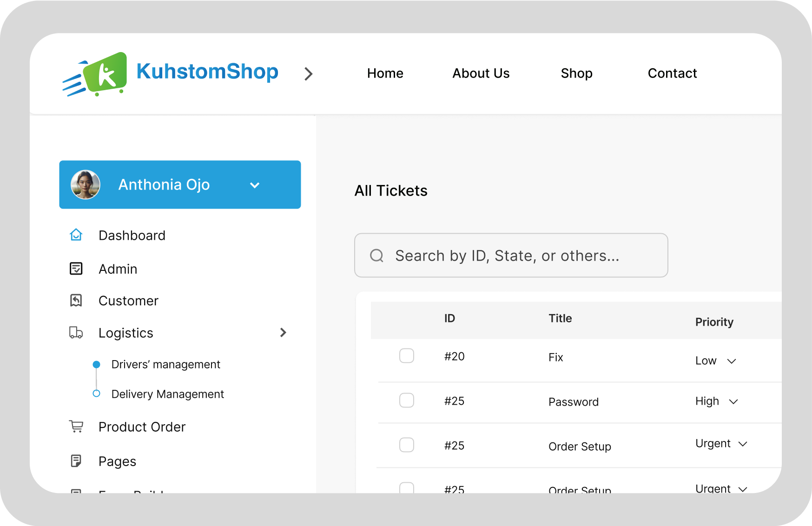Click Anthonia Ojo's profile avatar
This screenshot has height=526, width=812.
coord(86,184)
